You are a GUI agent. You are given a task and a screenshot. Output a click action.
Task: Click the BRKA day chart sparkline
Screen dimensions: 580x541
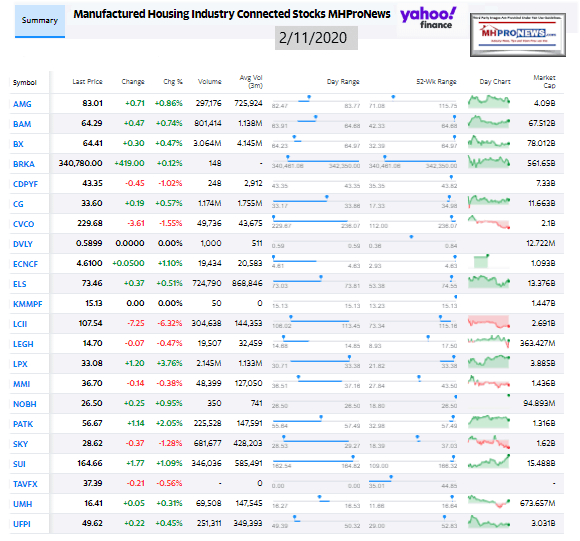coord(489,162)
